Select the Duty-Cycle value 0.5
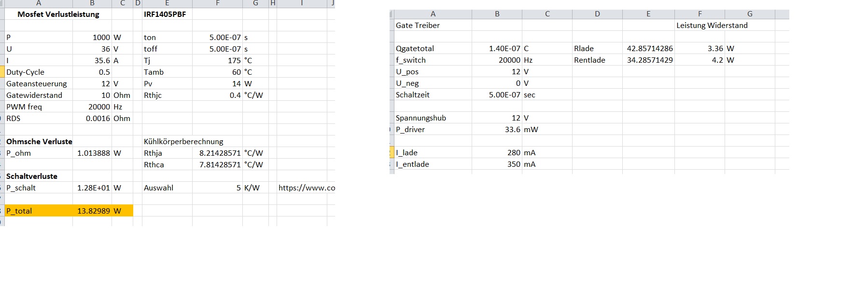Image resolution: width=868 pixels, height=283 pixels. coord(92,72)
